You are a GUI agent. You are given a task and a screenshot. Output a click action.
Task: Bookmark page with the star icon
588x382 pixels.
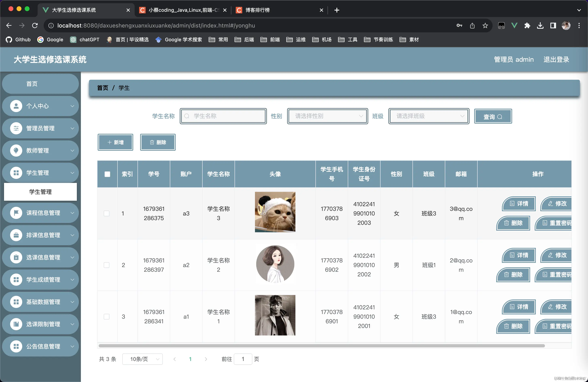tap(485, 25)
